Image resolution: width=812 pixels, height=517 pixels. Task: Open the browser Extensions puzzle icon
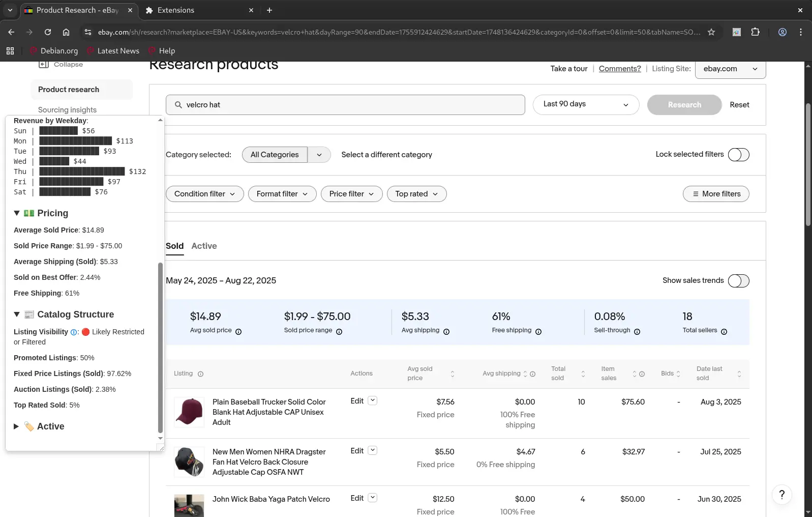(756, 32)
